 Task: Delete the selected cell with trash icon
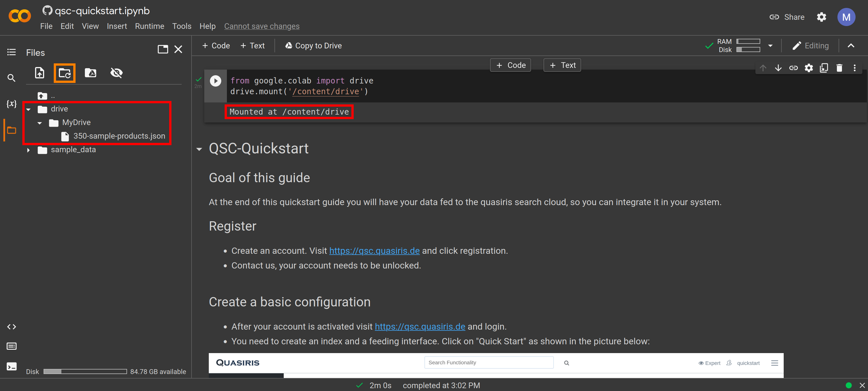coord(839,68)
